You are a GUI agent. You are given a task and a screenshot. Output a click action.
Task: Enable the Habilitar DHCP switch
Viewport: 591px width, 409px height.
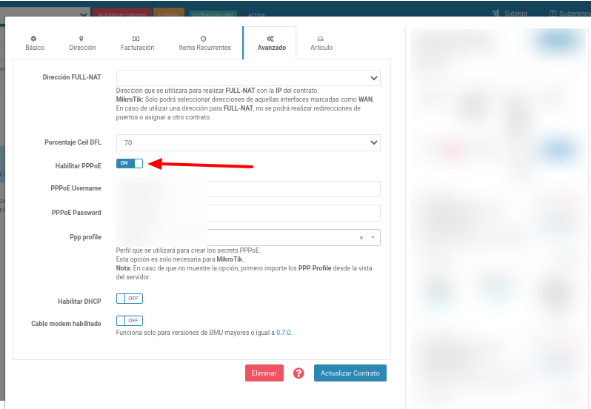pos(129,298)
